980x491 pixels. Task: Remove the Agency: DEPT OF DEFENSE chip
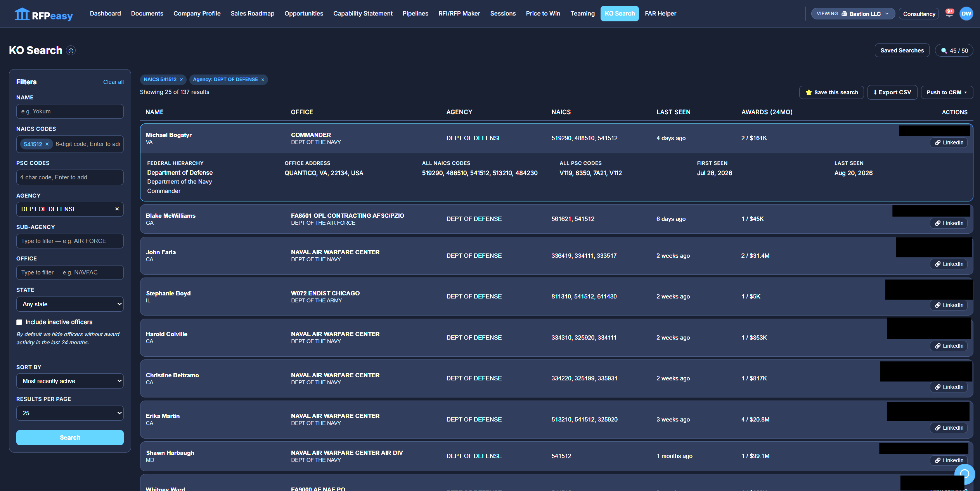[x=263, y=80]
